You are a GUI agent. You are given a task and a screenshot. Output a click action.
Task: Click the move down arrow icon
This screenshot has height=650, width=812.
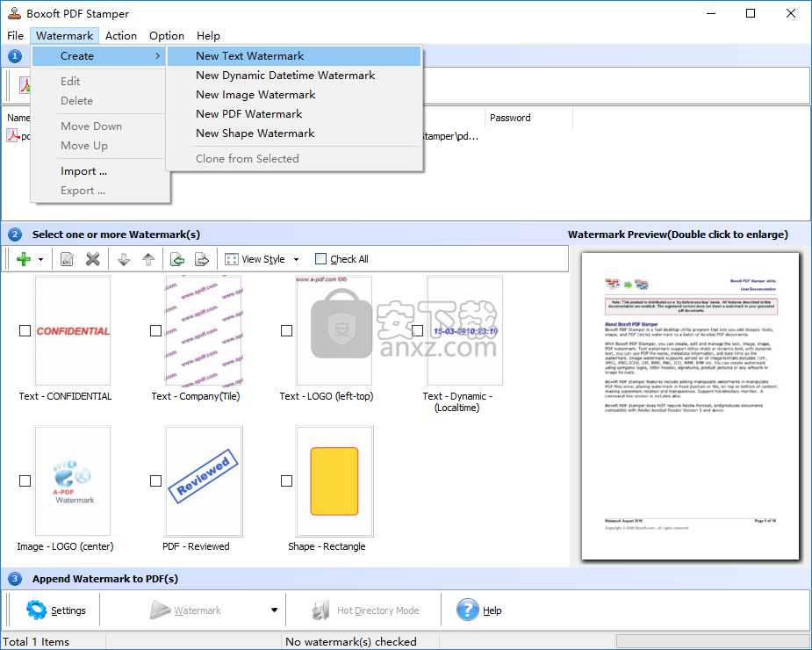pos(124,258)
